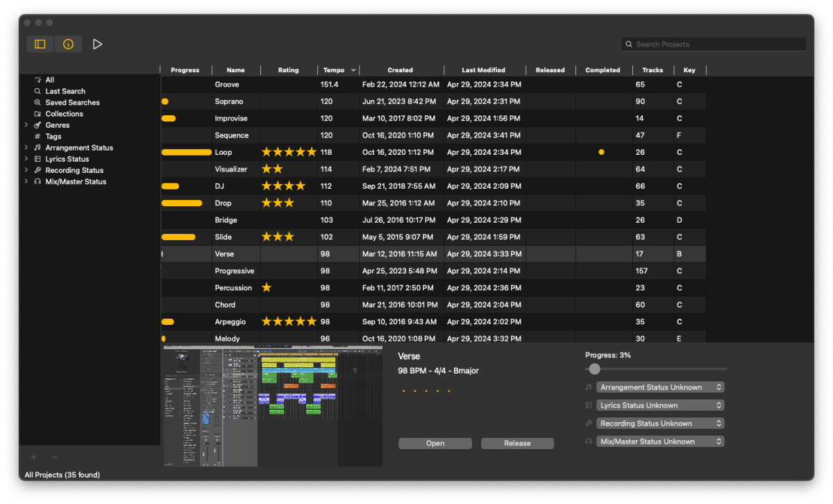Select Tags in the sidebar
Image resolution: width=833 pixels, height=504 pixels.
53,137
